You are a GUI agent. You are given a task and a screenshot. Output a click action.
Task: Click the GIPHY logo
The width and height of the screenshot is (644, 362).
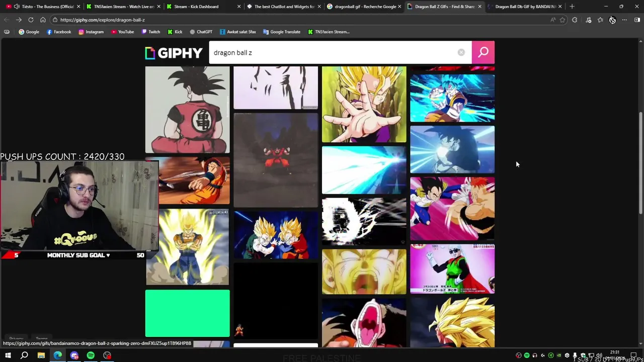tap(174, 53)
